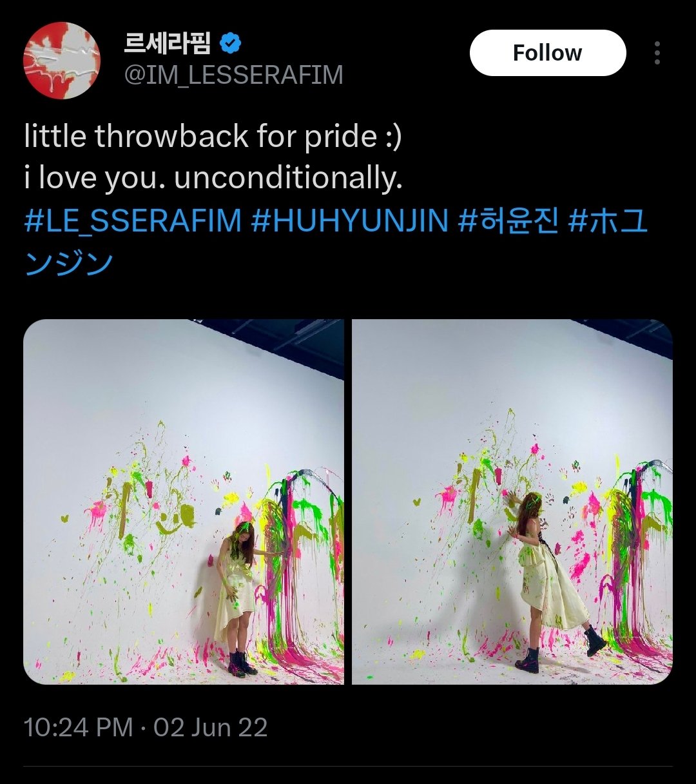Viewport: 696px width, 784px height.
Task: Click the divider line below the timestamp
Action: tap(348, 766)
